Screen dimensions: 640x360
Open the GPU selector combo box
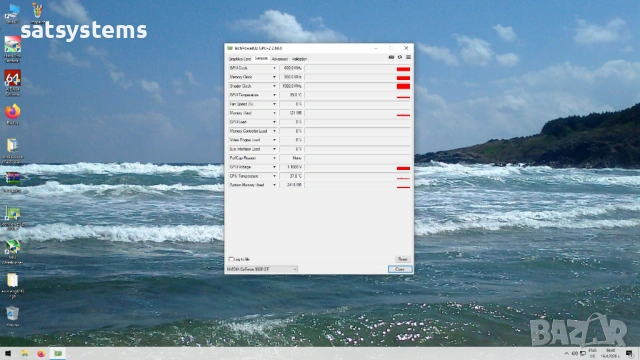click(262, 269)
